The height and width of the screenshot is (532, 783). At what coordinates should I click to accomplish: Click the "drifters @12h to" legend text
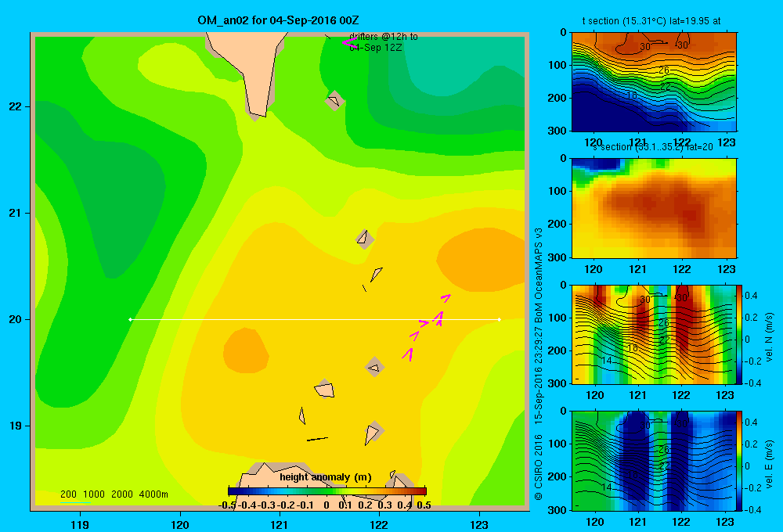384,37
